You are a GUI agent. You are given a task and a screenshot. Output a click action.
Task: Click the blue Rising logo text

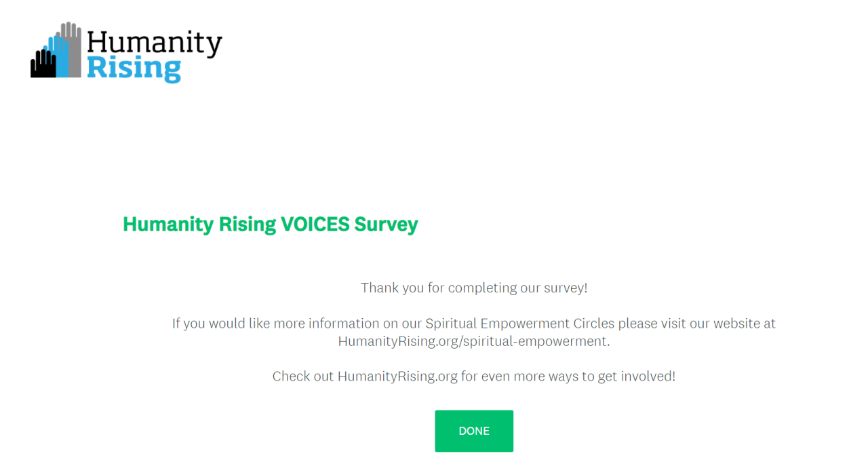[134, 69]
